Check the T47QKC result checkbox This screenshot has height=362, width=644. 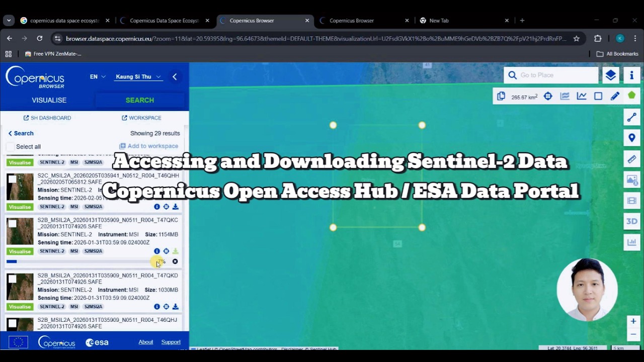coord(12,223)
